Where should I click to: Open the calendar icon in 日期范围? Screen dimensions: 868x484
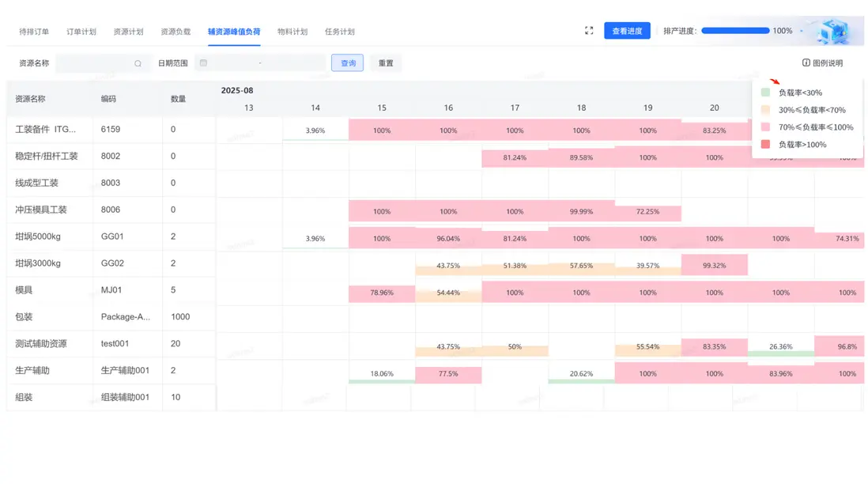203,63
